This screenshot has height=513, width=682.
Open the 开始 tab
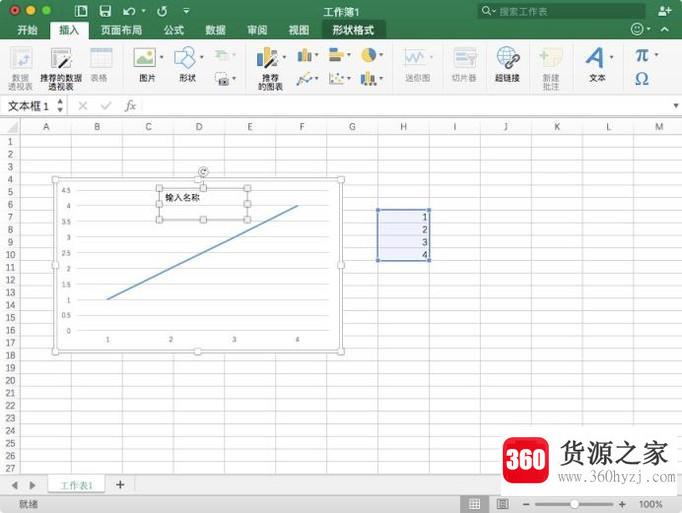(27, 30)
